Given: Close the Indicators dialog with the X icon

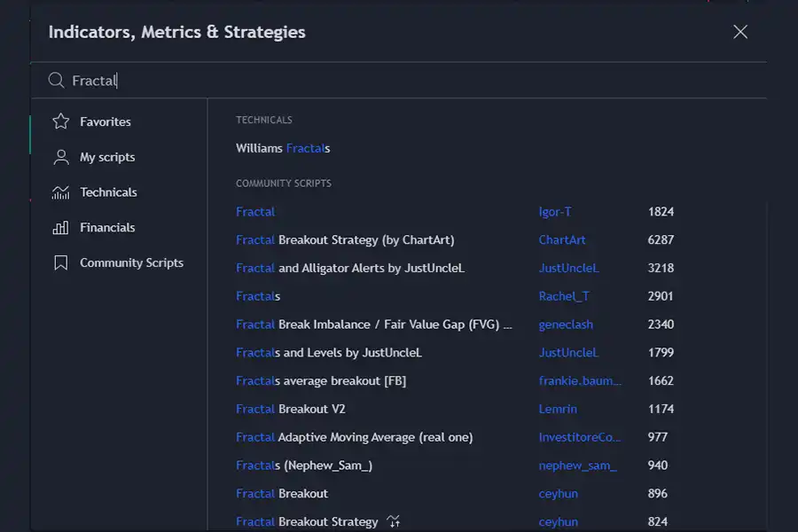Looking at the screenshot, I should 740,32.
